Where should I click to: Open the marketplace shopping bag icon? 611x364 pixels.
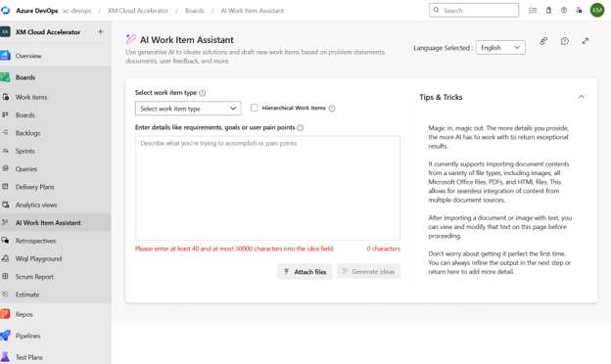(548, 11)
